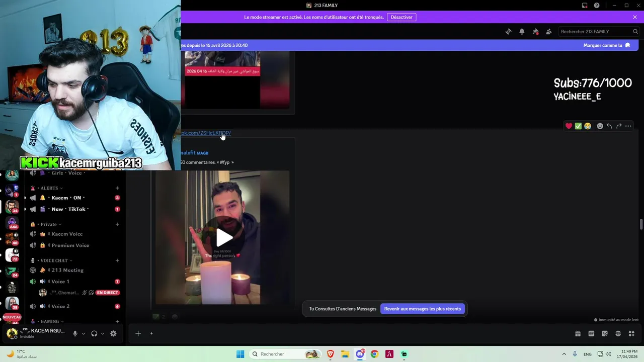Open the server with 646 badge
This screenshot has height=362, width=644.
pos(12,222)
